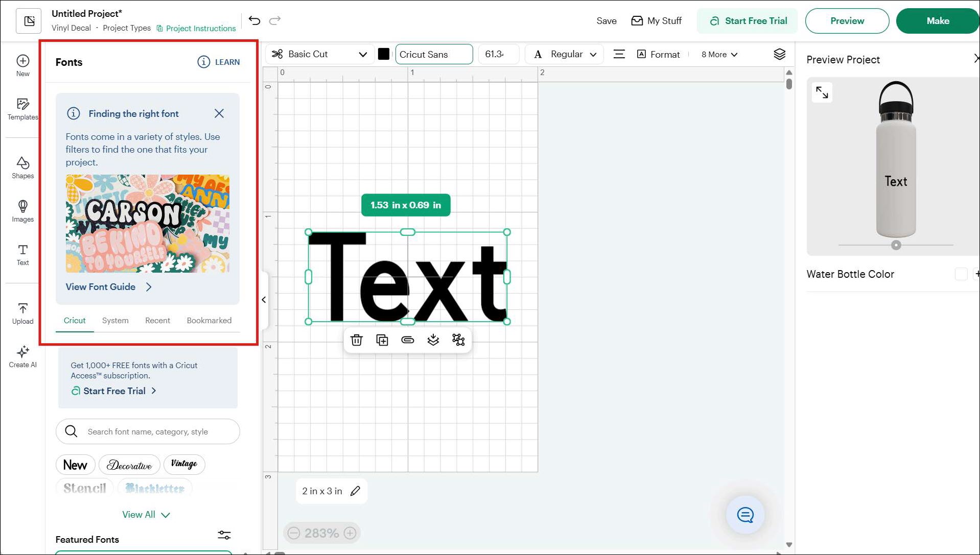The height and width of the screenshot is (555, 980).
Task: Open the Basic Cut operation dropdown
Action: click(x=319, y=54)
